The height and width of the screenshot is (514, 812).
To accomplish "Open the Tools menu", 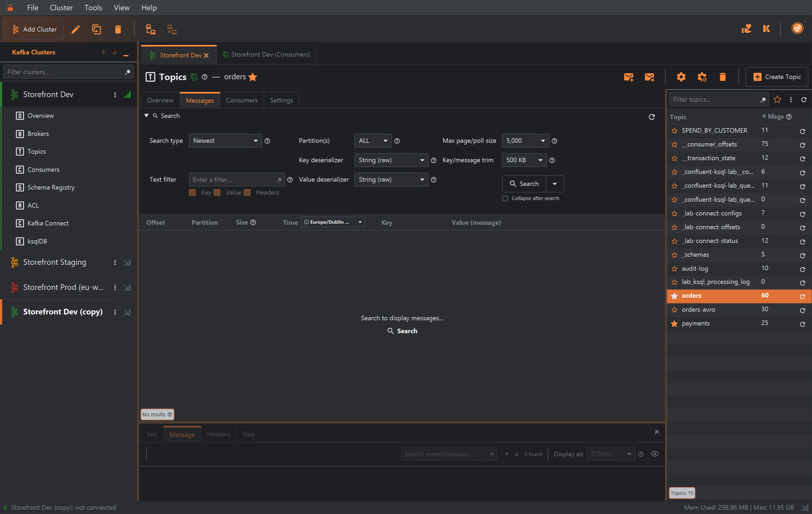I will [x=93, y=8].
